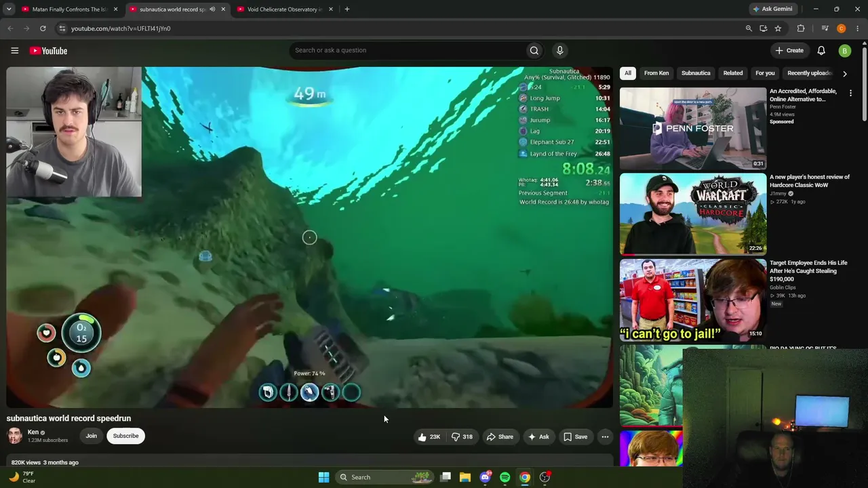Open the Target Employee video thumbnail
Image resolution: width=868 pixels, height=488 pixels.
click(693, 300)
